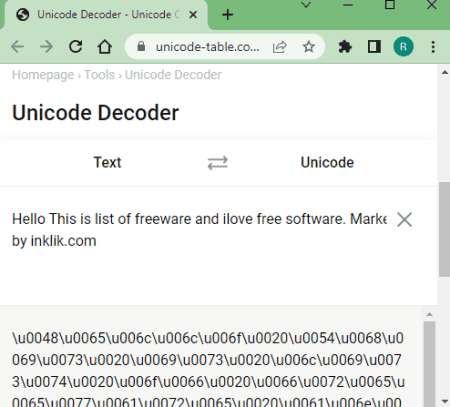Open the Homepage breadcrumb link
This screenshot has width=450, height=407.
43,75
